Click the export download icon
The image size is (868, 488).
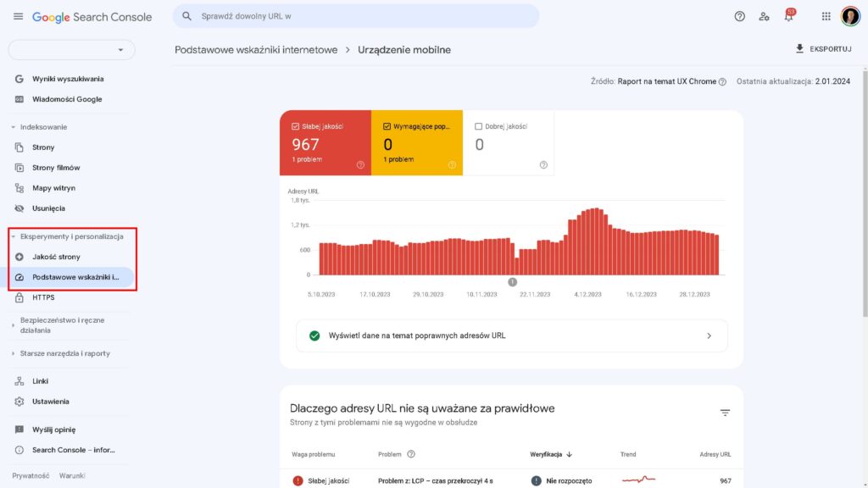point(799,49)
